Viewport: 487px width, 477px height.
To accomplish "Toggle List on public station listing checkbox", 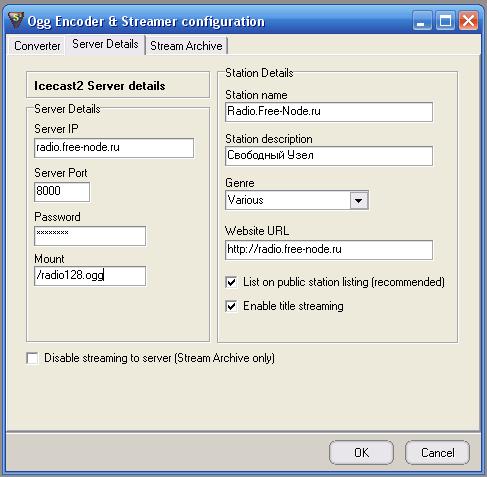I will 231,282.
